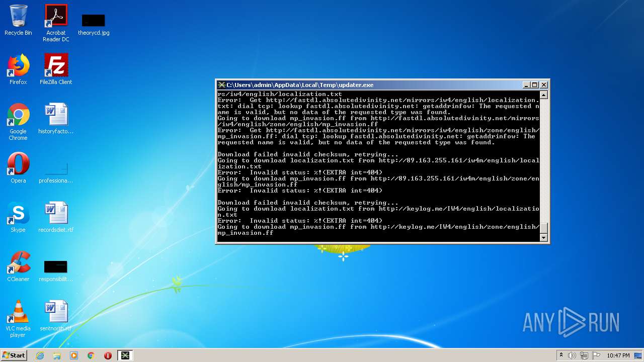This screenshot has height=362, width=644.
Task: Launch Opera from the taskbar
Action: [x=108, y=355]
